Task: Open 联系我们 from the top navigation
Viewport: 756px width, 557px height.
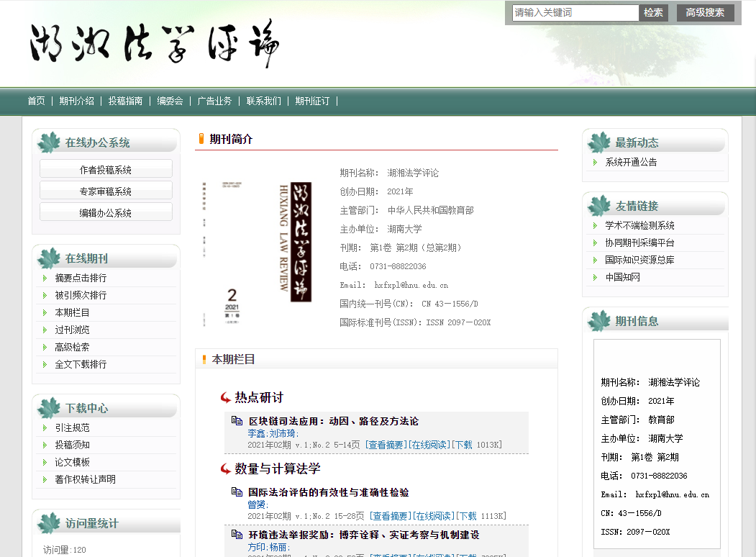Action: click(263, 101)
